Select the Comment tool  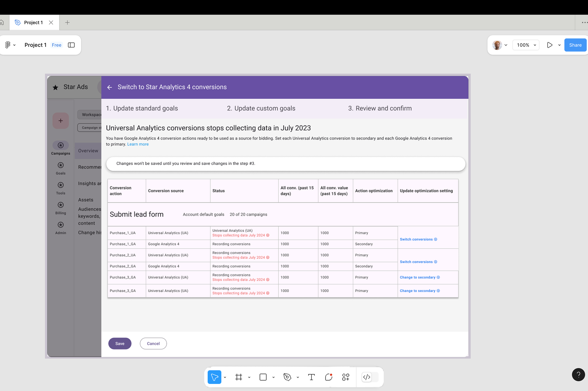click(x=329, y=377)
